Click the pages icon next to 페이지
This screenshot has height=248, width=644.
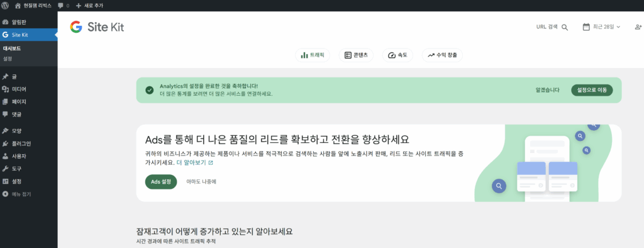[5, 101]
